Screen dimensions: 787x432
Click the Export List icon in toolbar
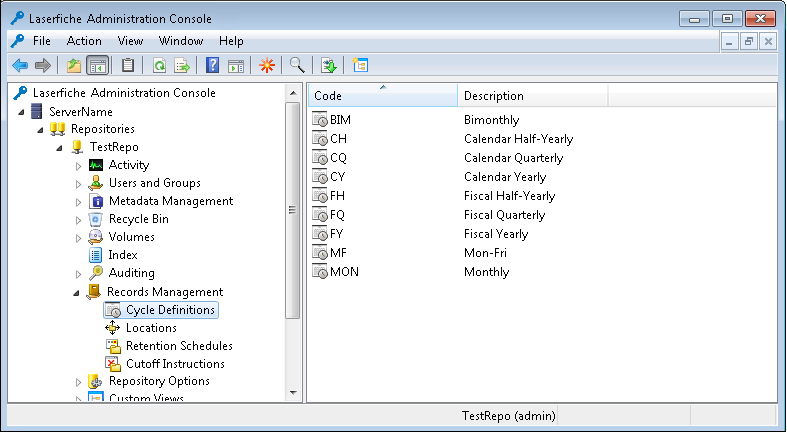(182, 65)
